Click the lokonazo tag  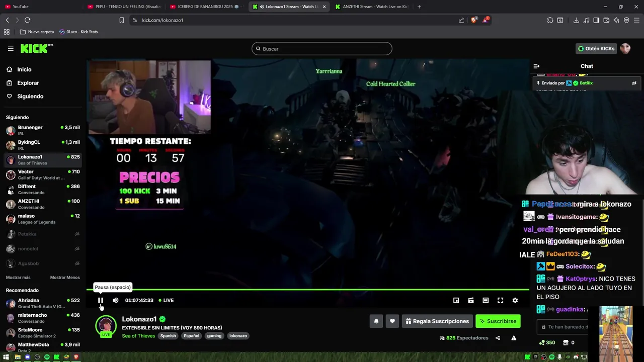click(238, 336)
